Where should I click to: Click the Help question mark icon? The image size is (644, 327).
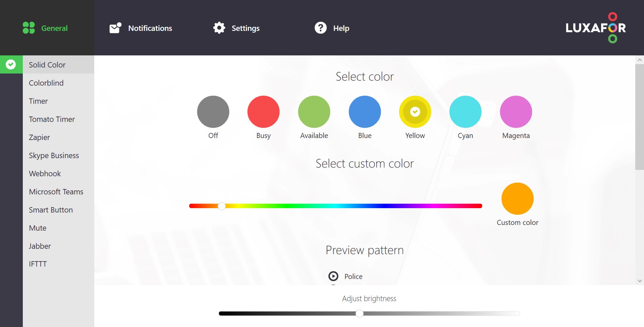coord(321,28)
